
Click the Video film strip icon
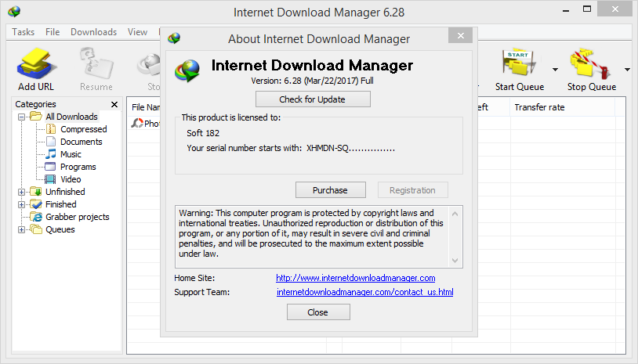click(50, 179)
